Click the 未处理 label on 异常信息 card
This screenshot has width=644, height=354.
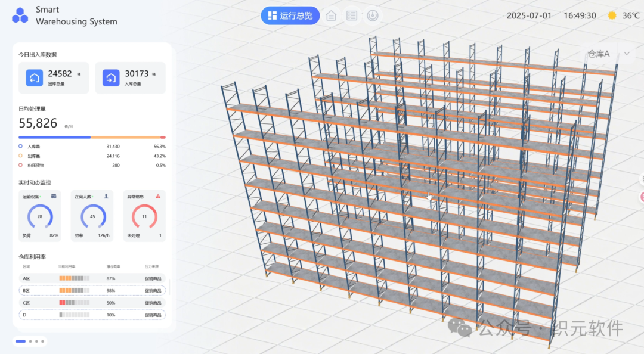tap(134, 236)
